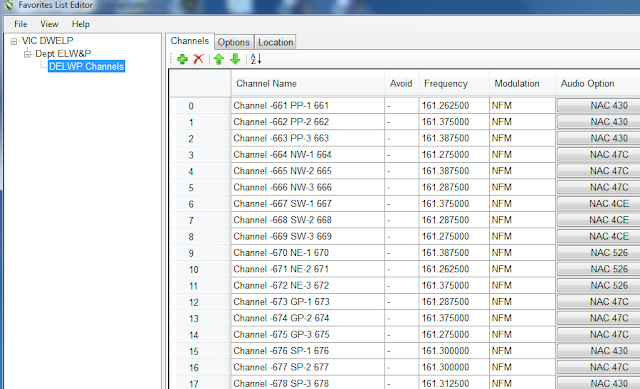Click NAC 526 button for channel 670

click(x=598, y=253)
